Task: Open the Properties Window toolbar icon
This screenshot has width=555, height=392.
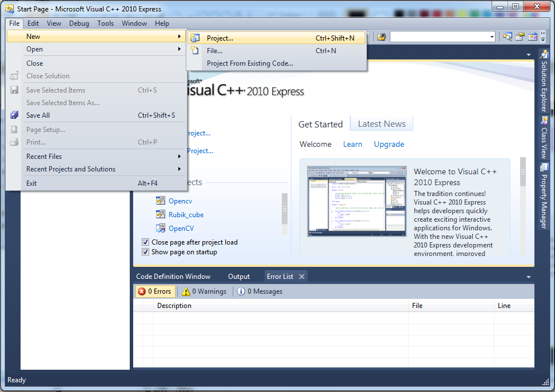Action: [x=520, y=37]
